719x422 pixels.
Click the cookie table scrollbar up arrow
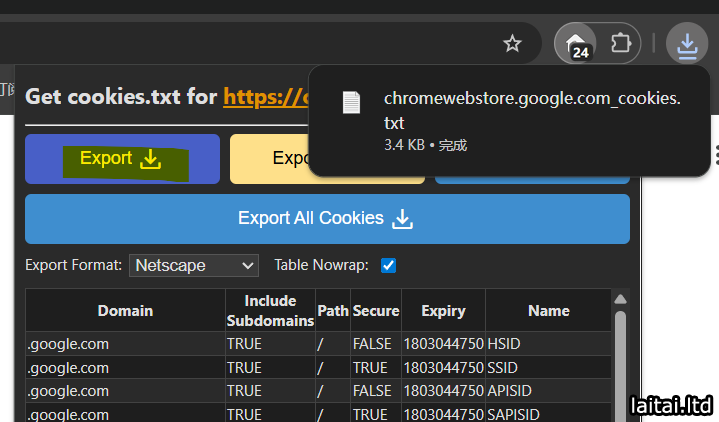pos(620,299)
